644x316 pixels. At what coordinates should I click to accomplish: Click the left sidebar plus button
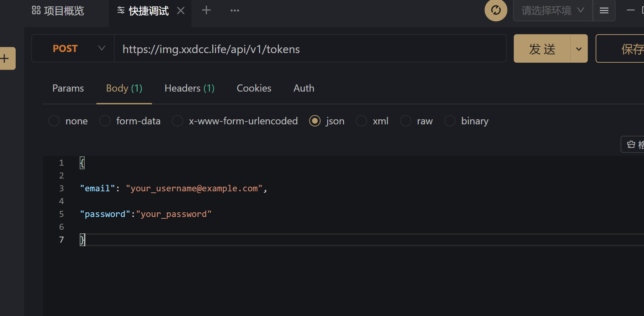point(6,58)
